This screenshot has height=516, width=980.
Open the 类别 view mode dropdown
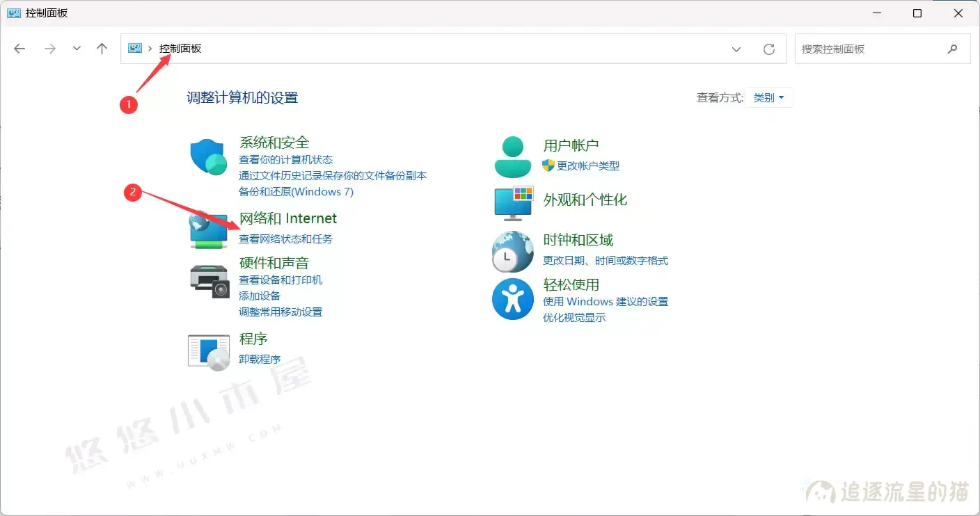tap(768, 97)
